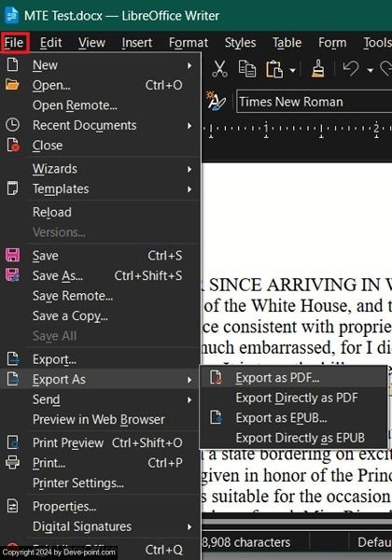Click the Cut scissors icon in toolbar

pos(219,68)
